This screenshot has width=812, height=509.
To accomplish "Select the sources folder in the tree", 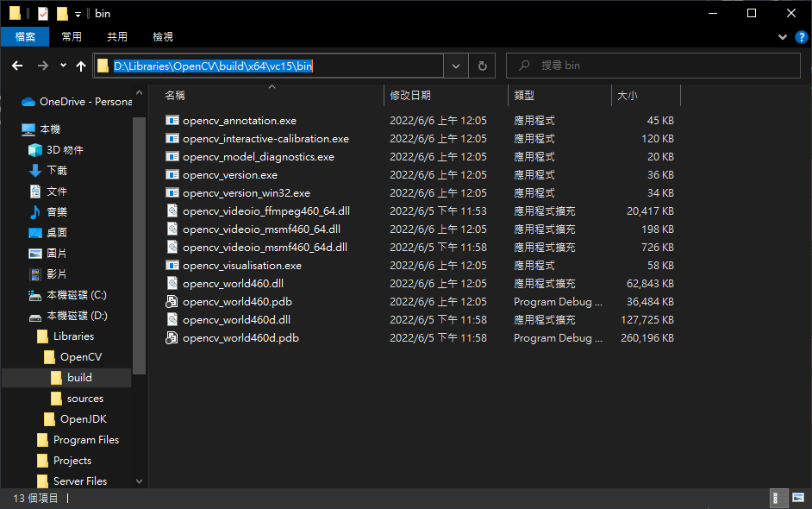I will tap(78, 399).
